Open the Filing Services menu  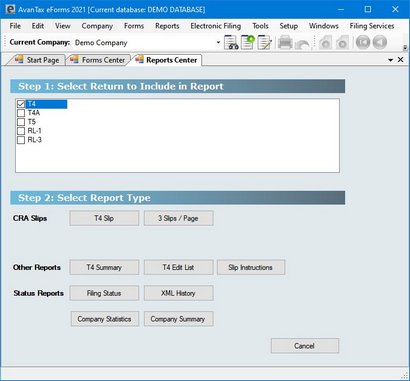[372, 26]
